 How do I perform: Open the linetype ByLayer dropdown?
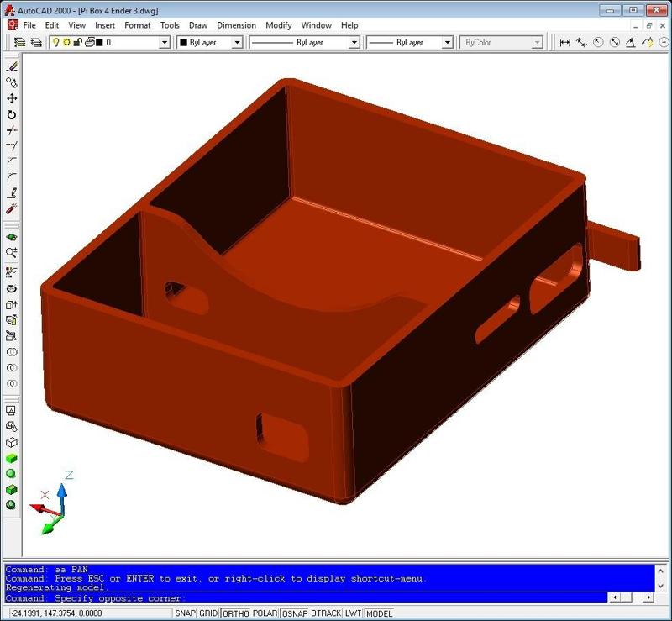point(354,43)
